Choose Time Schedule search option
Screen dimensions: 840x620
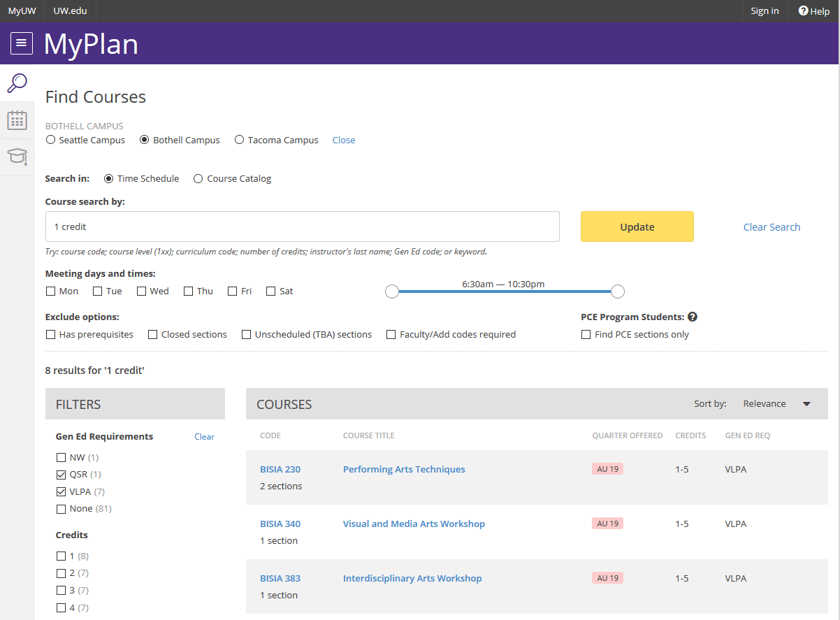pyautogui.click(x=108, y=178)
